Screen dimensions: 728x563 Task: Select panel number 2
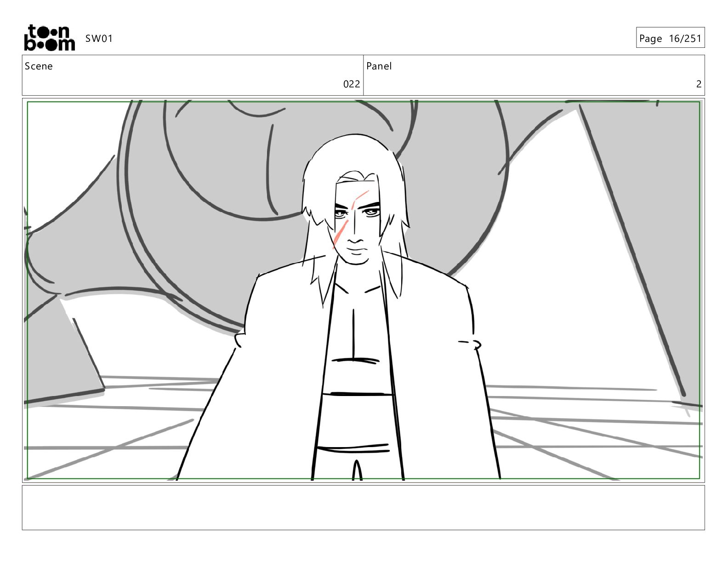point(699,84)
